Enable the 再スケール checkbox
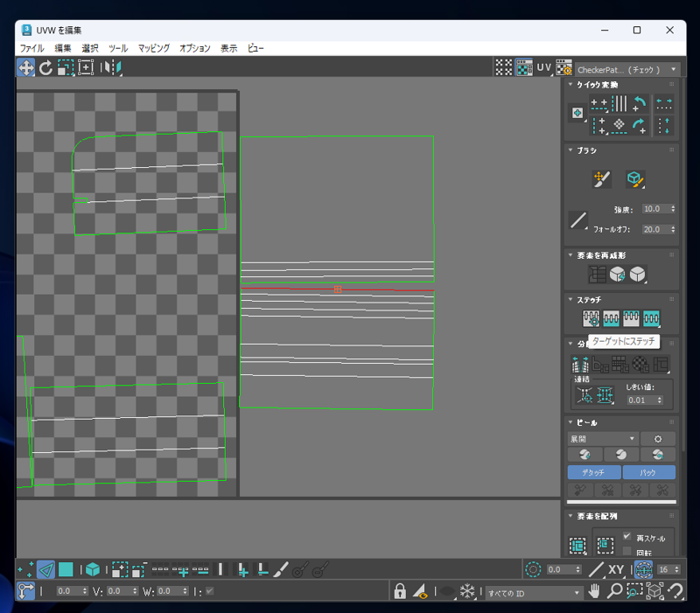700x613 pixels. point(627,537)
